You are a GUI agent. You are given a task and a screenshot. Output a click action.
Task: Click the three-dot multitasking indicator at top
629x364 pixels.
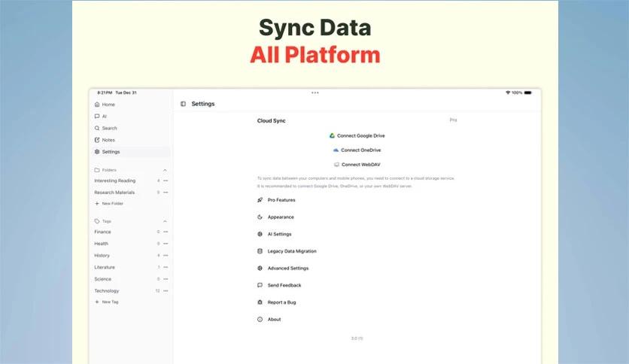click(x=314, y=93)
